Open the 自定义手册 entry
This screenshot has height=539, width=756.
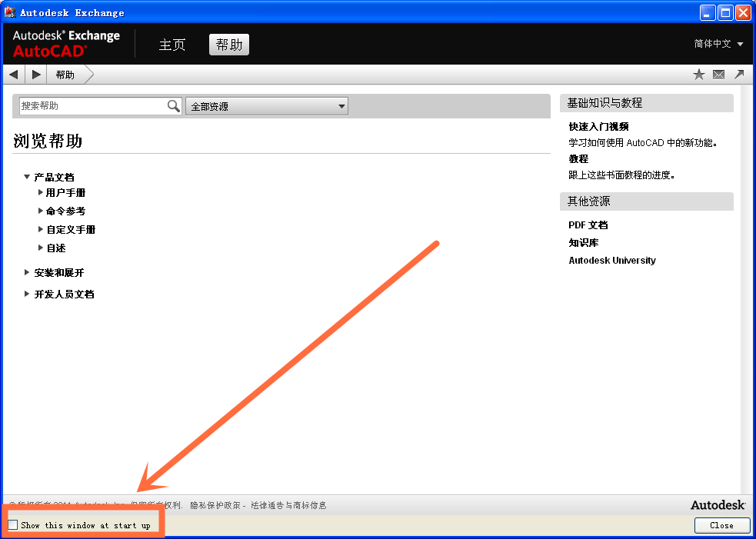pos(71,229)
